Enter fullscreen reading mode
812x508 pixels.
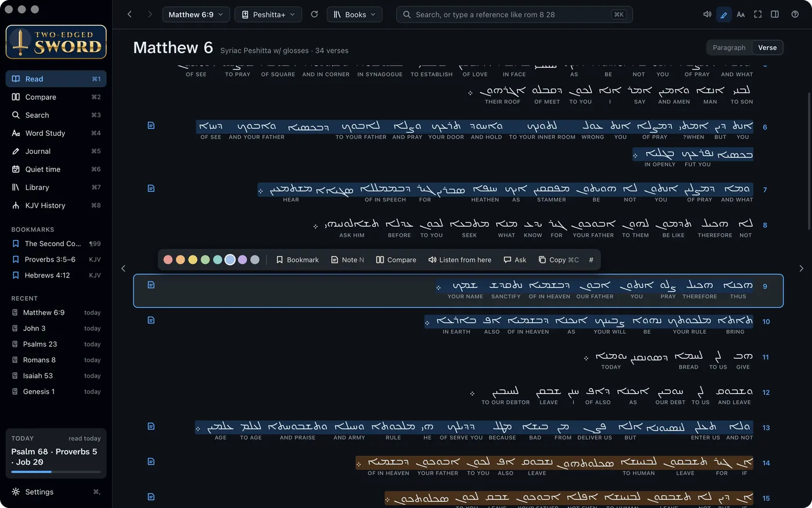(x=757, y=15)
